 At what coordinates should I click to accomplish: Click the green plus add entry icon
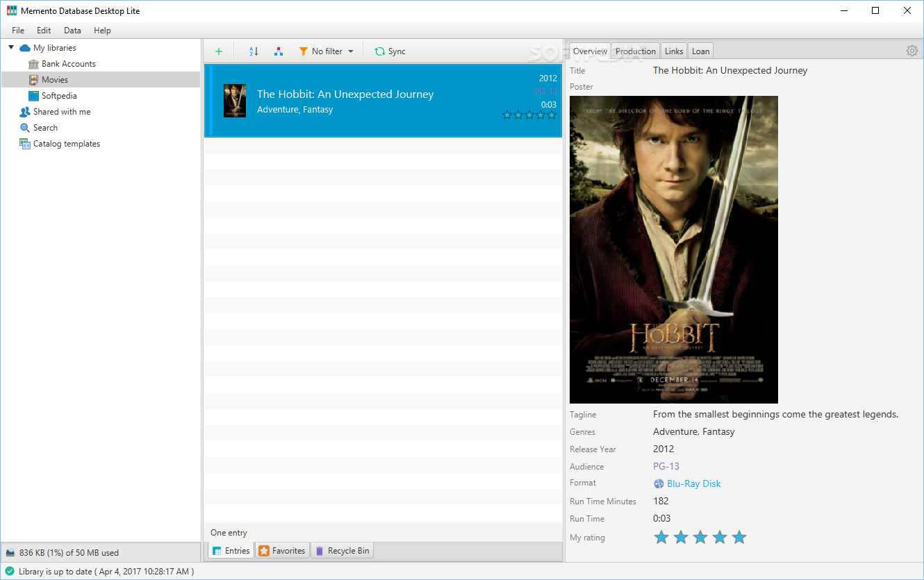219,51
